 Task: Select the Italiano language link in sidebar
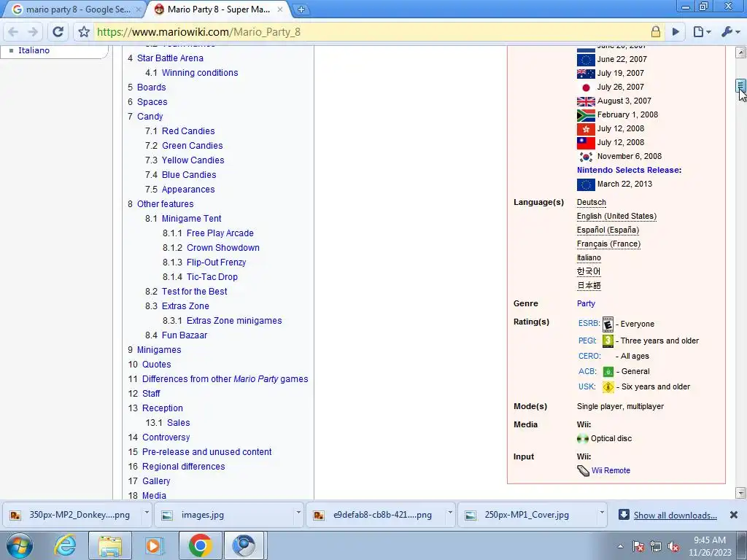(x=34, y=50)
